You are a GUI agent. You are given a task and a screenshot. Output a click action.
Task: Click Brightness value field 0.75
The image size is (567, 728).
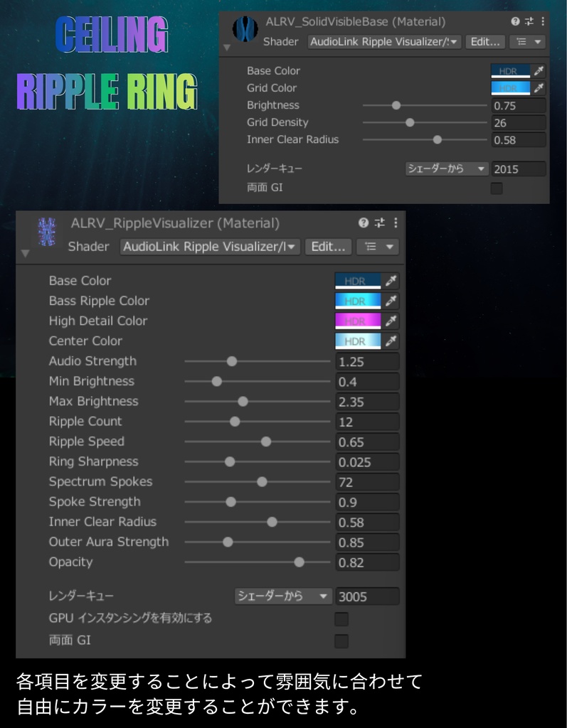coord(518,105)
